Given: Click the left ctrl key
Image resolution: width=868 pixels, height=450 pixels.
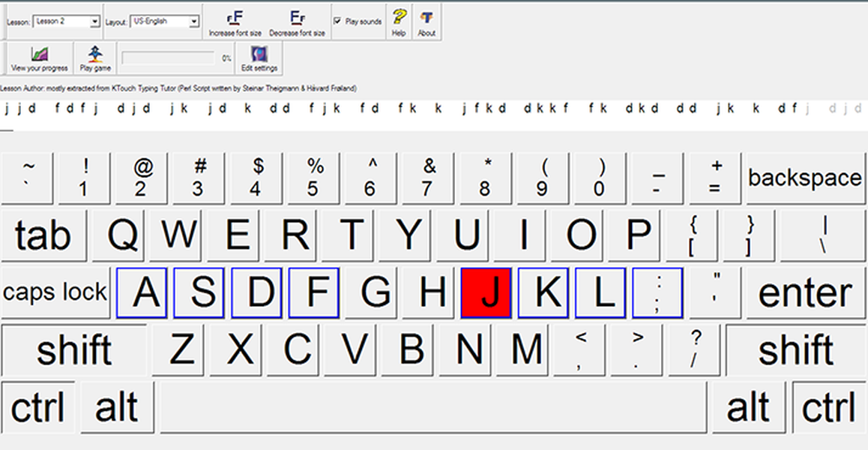Looking at the screenshot, I should (x=37, y=407).
